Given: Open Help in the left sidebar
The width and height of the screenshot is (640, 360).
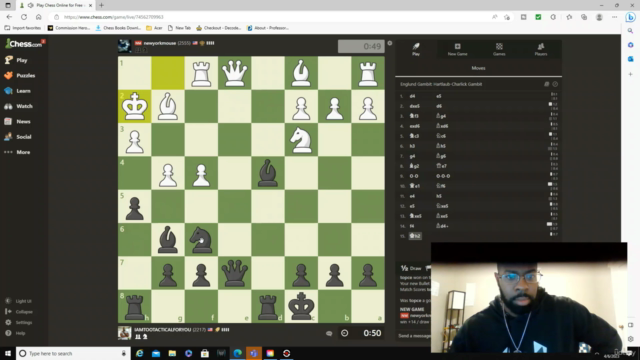Looking at the screenshot, I should [16, 333].
